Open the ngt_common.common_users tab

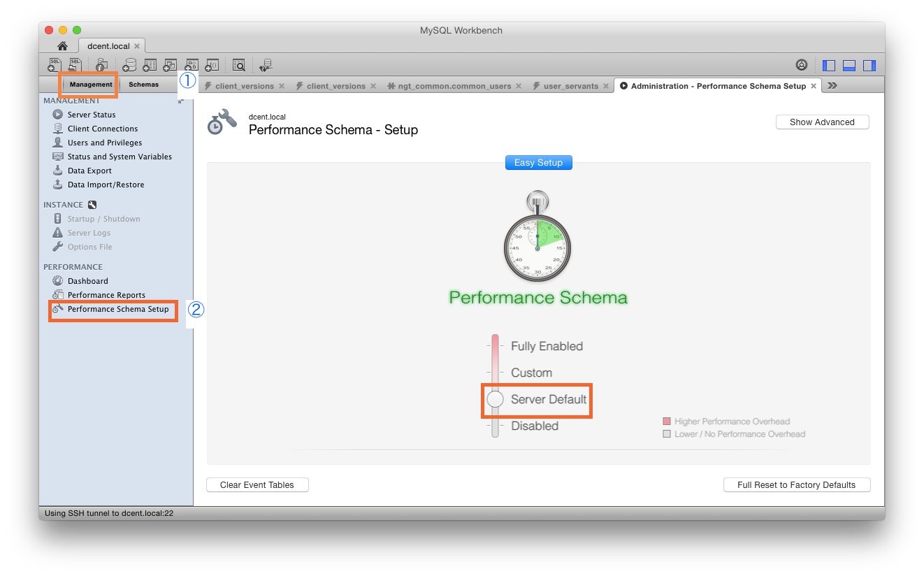(x=454, y=86)
